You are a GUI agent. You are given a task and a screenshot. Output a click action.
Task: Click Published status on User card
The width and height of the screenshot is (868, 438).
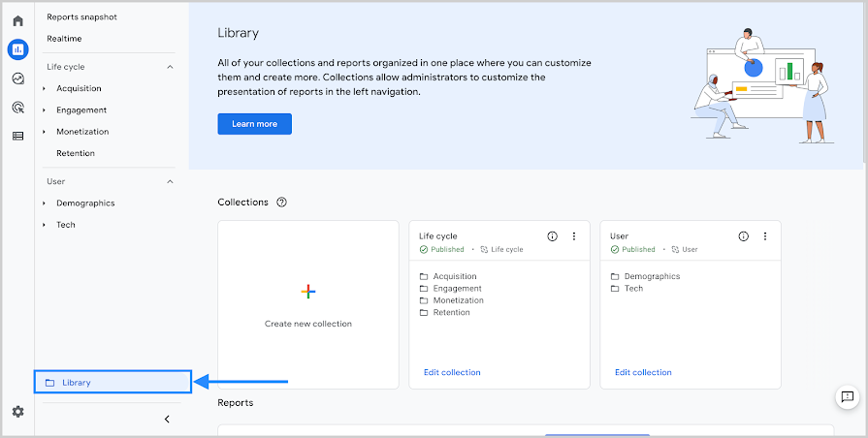[632, 249]
